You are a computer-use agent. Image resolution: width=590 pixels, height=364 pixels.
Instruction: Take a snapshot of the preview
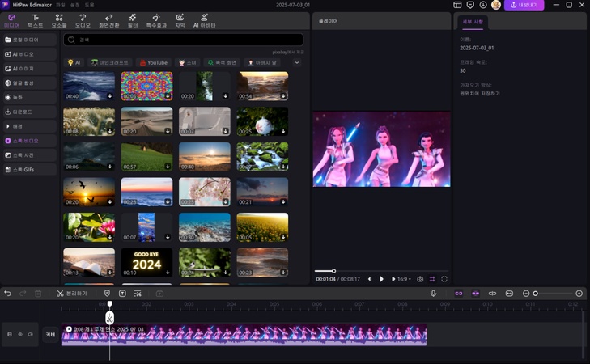tap(420, 279)
